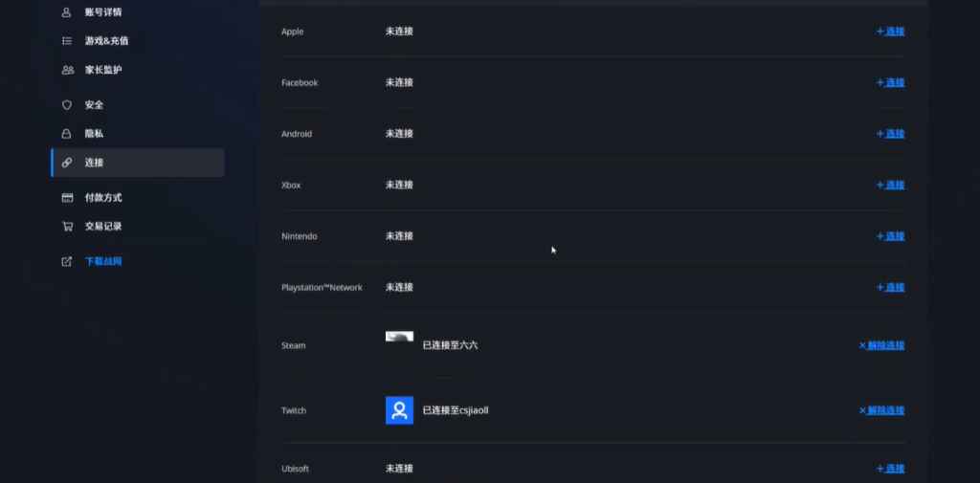Unlink the Twitch account csjiaoll
Screen dimensions: 980x483
pos(882,410)
